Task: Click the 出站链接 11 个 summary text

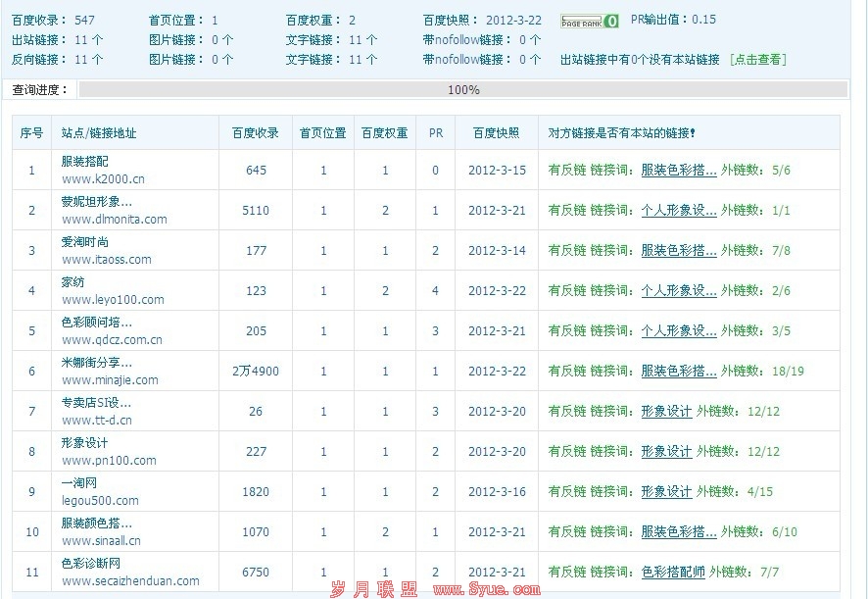Action: (x=57, y=40)
